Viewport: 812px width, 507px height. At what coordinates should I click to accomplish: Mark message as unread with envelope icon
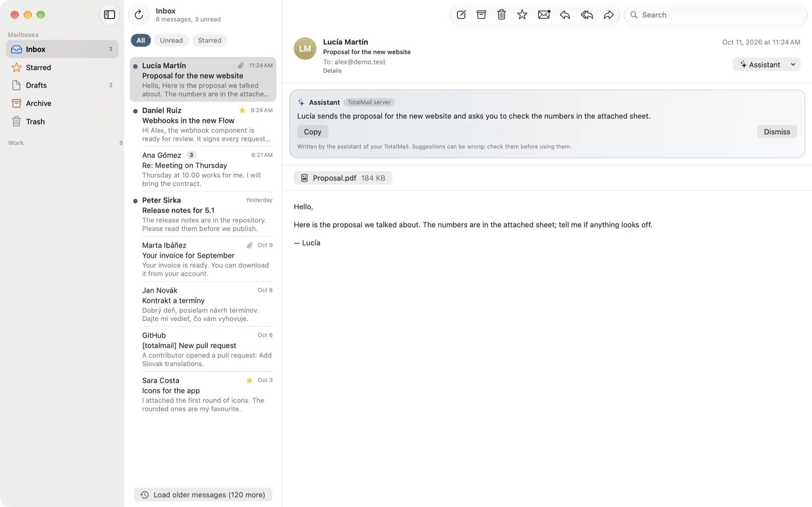tap(544, 15)
